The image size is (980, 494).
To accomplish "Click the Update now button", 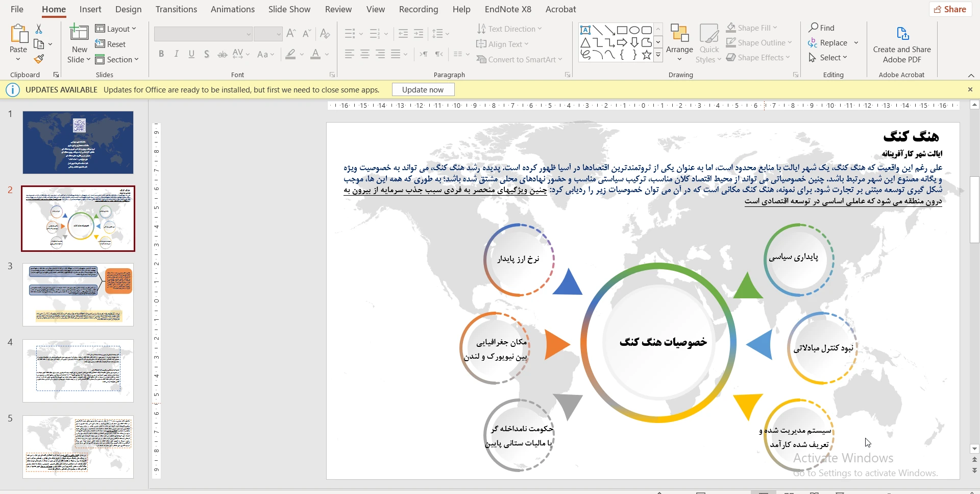I will click(x=423, y=90).
